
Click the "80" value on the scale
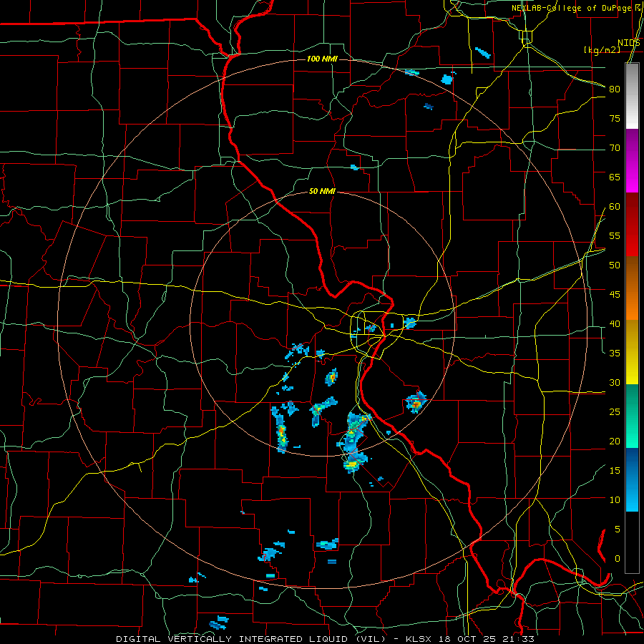coord(615,89)
